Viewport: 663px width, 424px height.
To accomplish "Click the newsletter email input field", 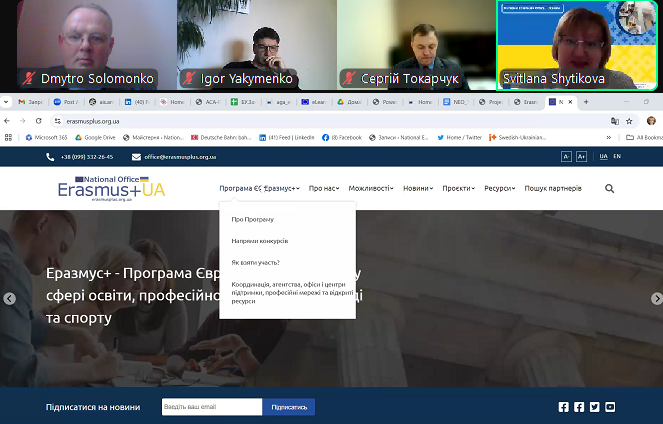I will click(x=212, y=407).
